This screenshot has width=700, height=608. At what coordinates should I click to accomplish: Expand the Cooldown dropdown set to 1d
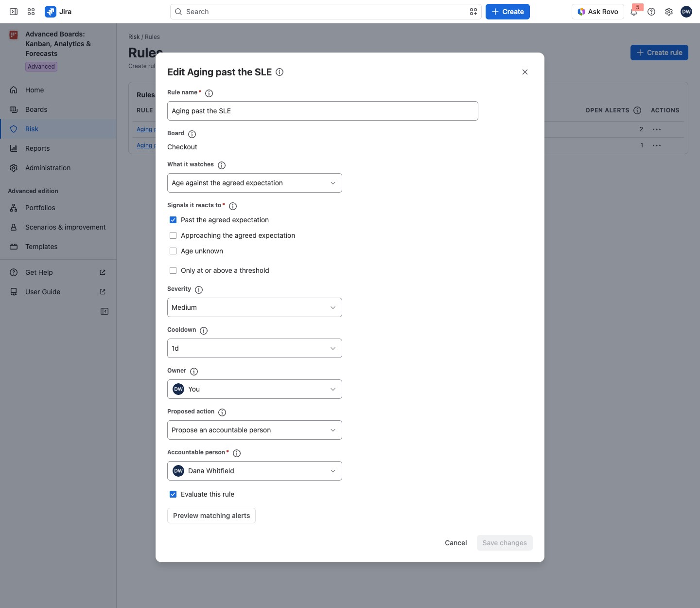tap(255, 348)
